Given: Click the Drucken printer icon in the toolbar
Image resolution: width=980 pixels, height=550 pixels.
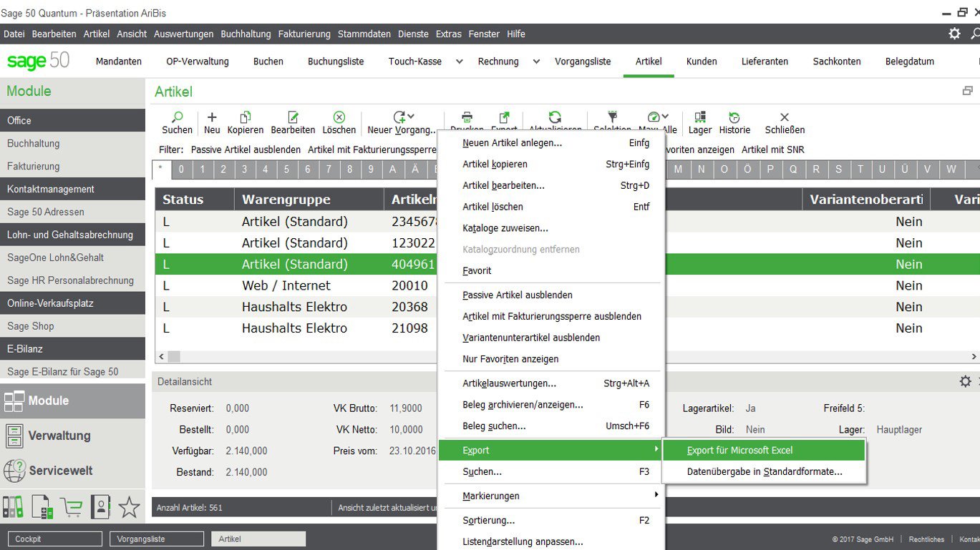Looking at the screenshot, I should [467, 117].
